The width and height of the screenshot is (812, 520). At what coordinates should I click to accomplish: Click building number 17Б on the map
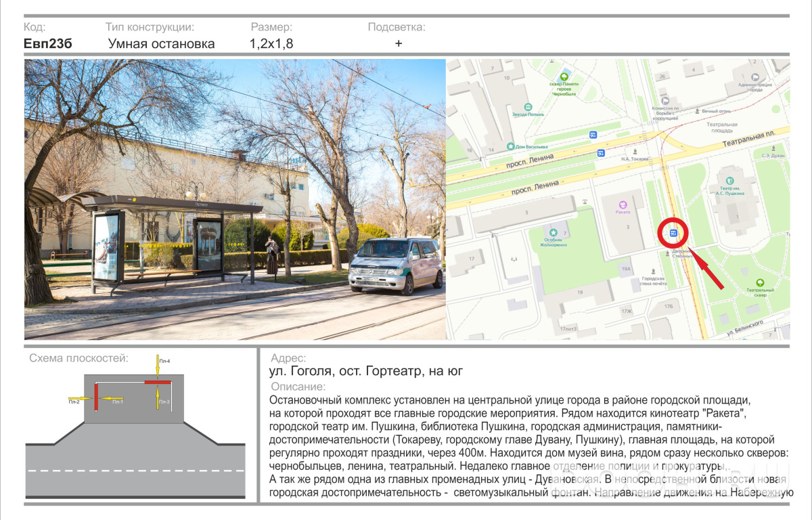tap(669, 307)
